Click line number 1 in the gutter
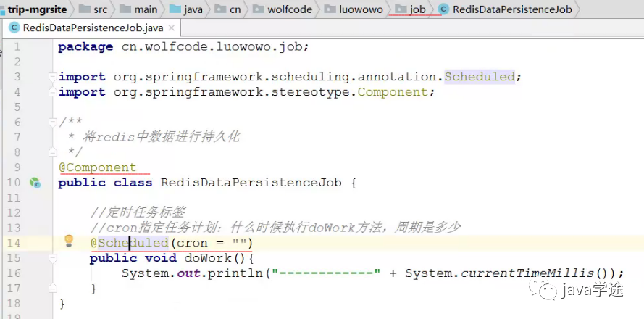Screen dimensions: 644x319 point(17,47)
